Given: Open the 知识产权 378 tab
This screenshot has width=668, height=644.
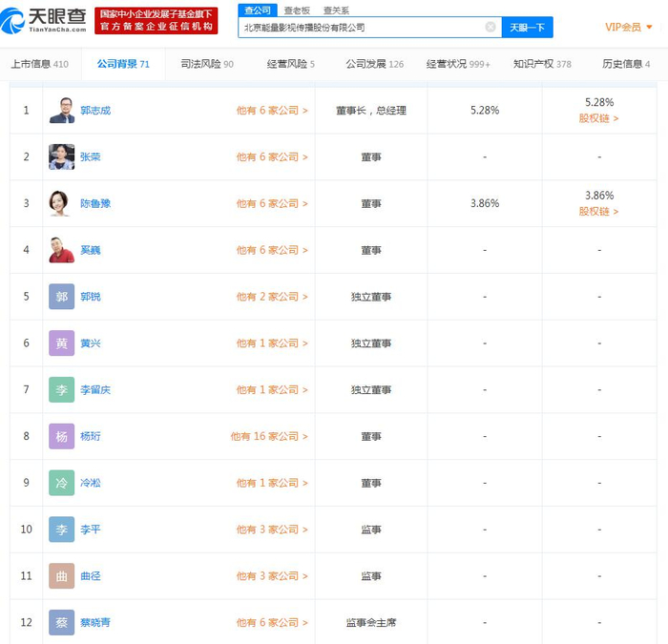Looking at the screenshot, I should (x=542, y=64).
